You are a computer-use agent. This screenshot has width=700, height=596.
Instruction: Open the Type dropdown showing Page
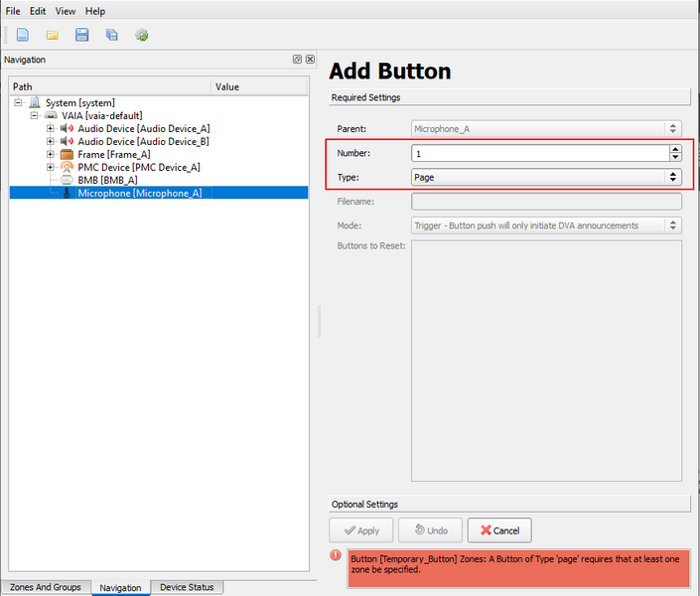(546, 177)
